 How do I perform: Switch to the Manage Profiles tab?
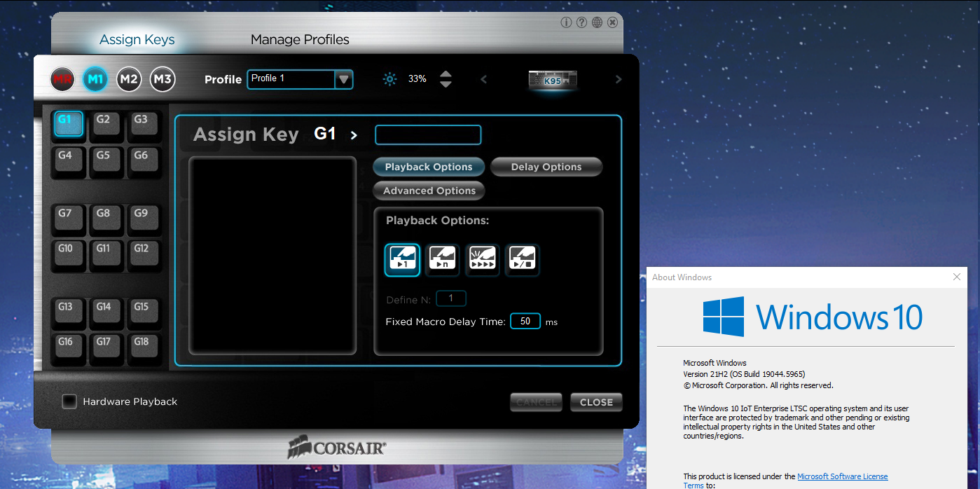tap(300, 39)
